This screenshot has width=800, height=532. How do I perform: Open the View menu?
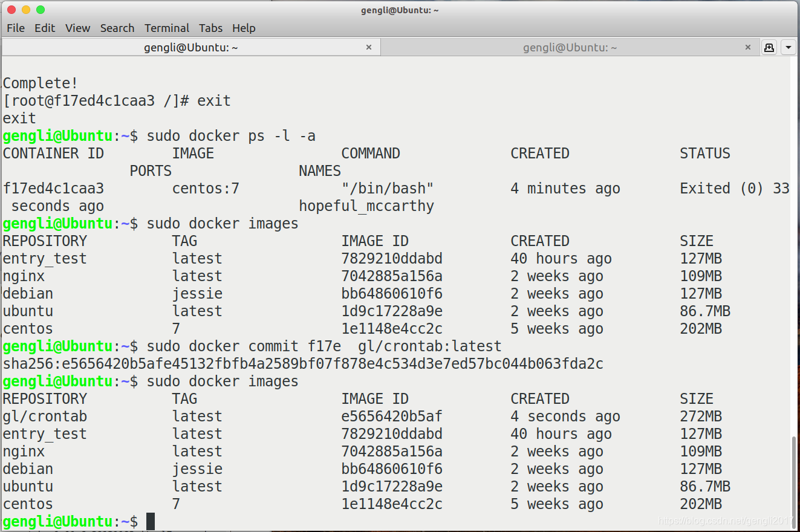[77, 28]
